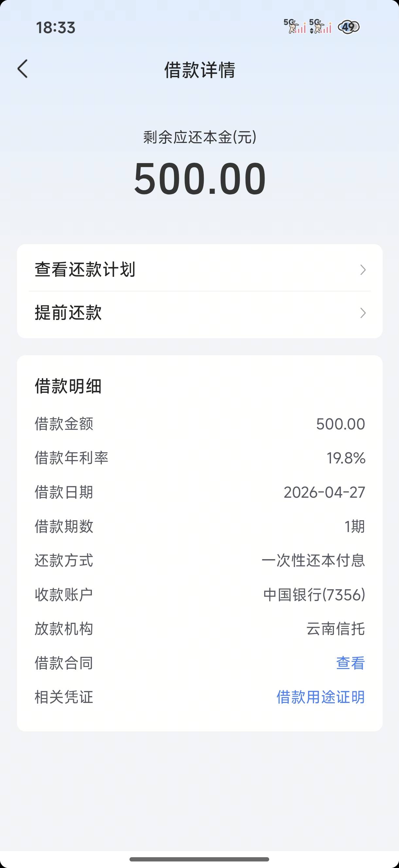399x868 pixels.
Task: Tap the 500.00 remaining principal amount
Action: (200, 178)
